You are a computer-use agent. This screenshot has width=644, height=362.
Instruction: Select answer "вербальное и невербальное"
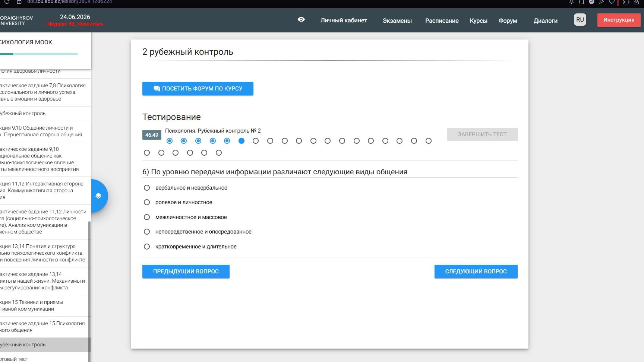(x=147, y=188)
